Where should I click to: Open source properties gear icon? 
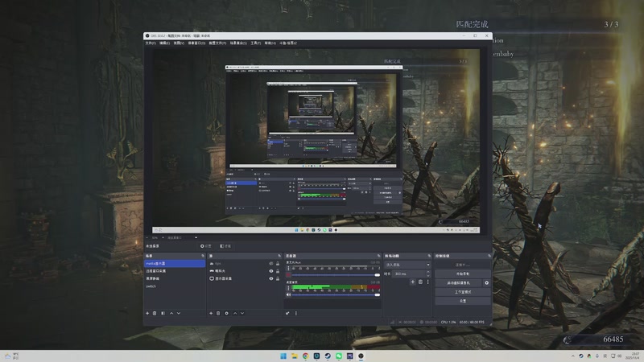pos(226,313)
